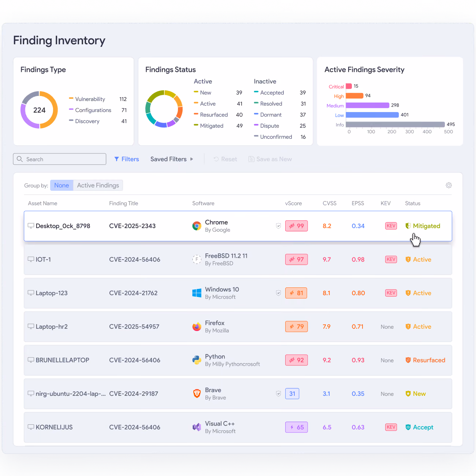
Task: Click Mitigated status shield icon
Action: 408,226
